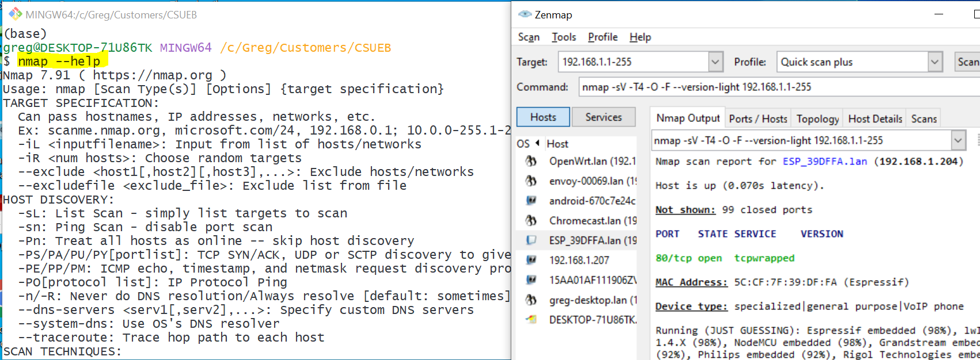Click the MAC Address 5C:CF:7F:39:DF:FA text
This screenshot has width=980, height=360.
click(782, 282)
